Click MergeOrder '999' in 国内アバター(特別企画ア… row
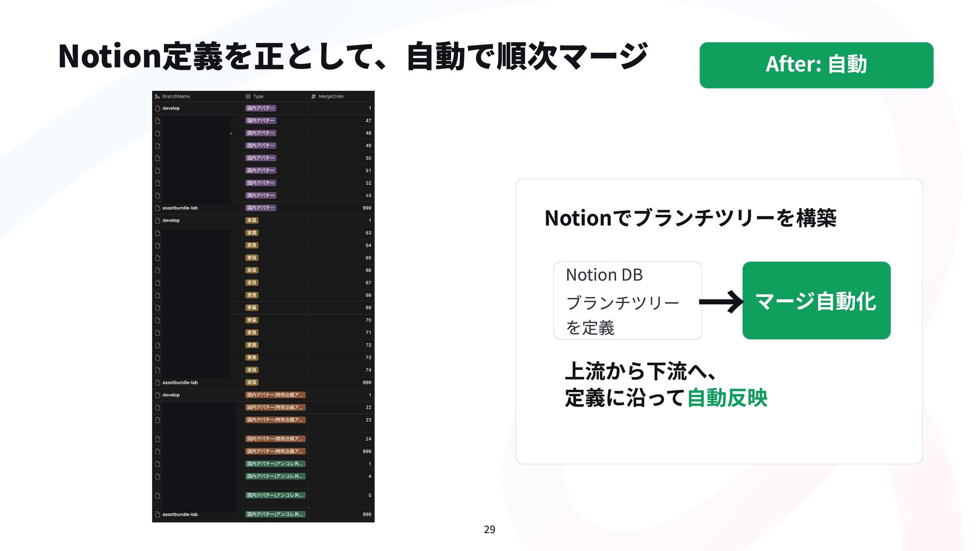The image size is (980, 551). (367, 452)
